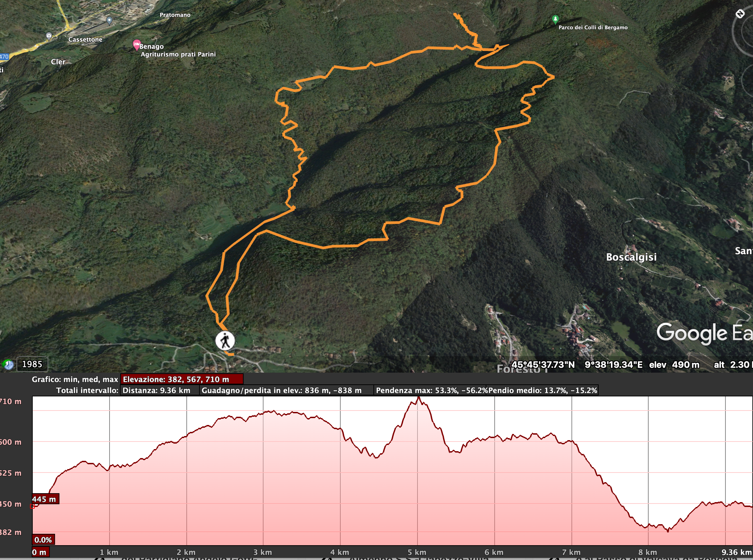Screen dimensions: 753x560
Task: Open the Agriturismo prati Parini label
Action: tap(178, 54)
